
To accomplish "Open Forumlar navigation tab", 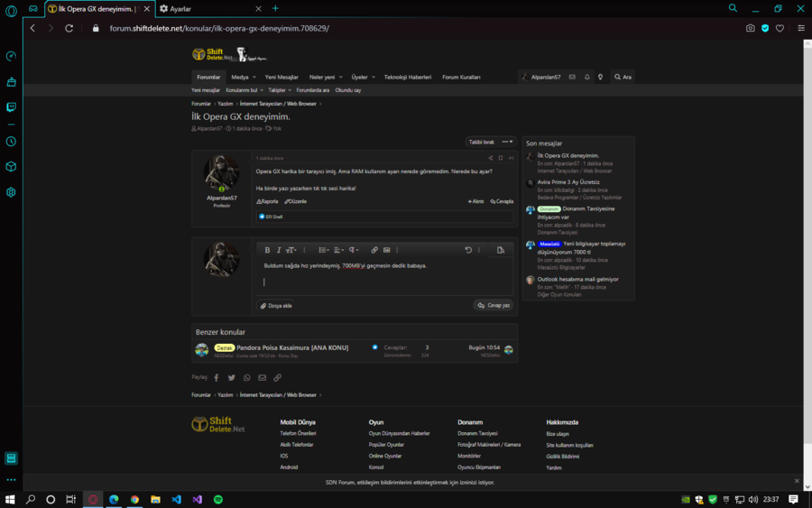I will pos(208,78).
